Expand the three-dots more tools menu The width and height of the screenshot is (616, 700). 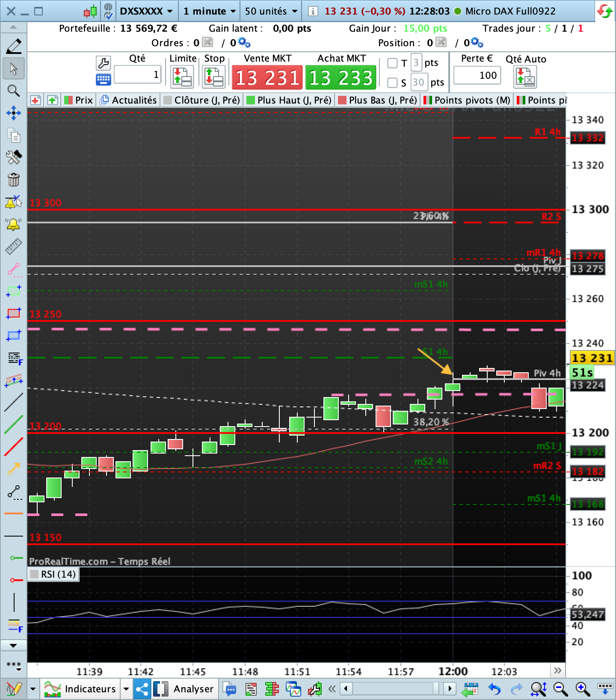(14, 665)
